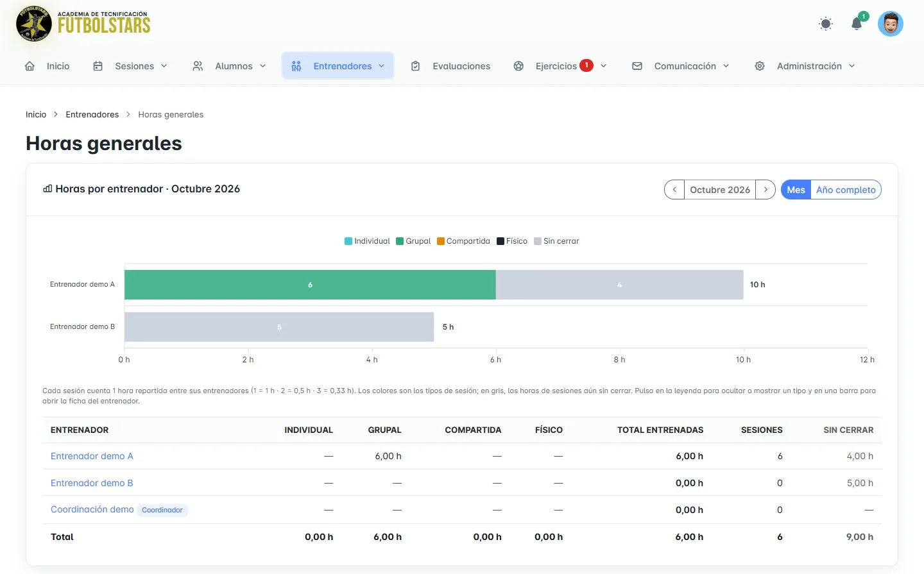This screenshot has width=924, height=574.
Task: Toggle the light/dark theme sun icon
Action: (826, 24)
